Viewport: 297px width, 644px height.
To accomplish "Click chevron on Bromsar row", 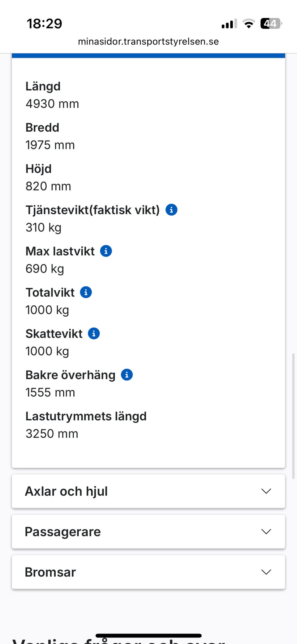I will (x=266, y=572).
